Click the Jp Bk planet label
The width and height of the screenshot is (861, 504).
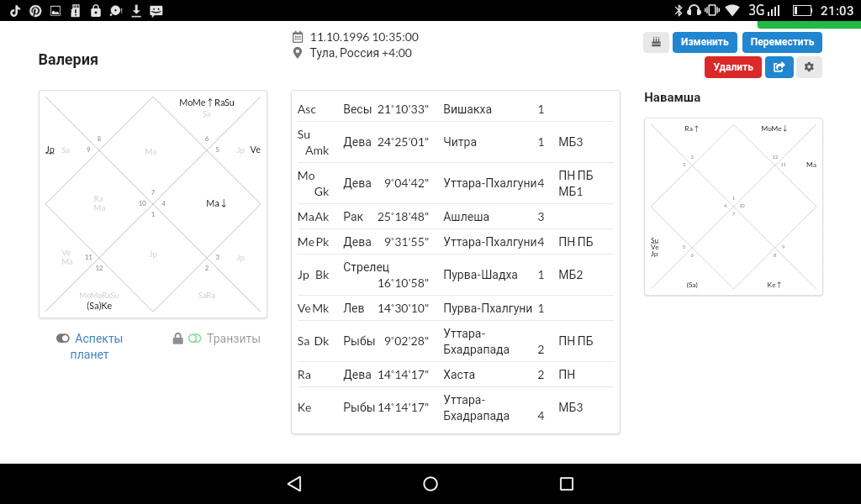(x=313, y=275)
